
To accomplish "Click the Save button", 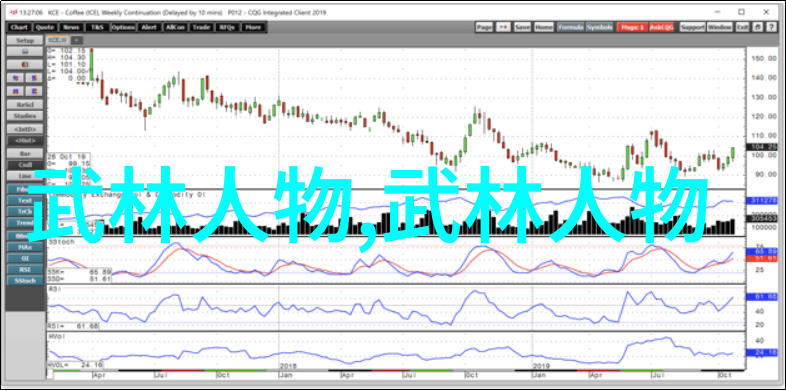I will [x=522, y=27].
